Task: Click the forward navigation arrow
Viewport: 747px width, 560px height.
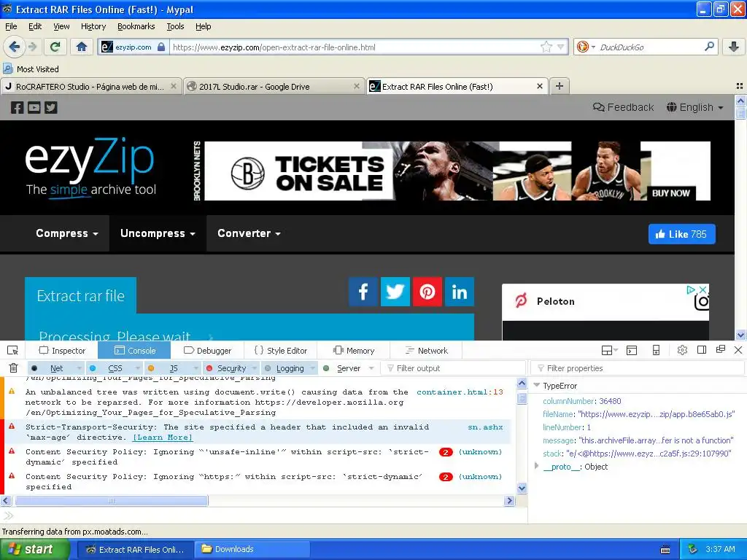Action: coord(32,47)
